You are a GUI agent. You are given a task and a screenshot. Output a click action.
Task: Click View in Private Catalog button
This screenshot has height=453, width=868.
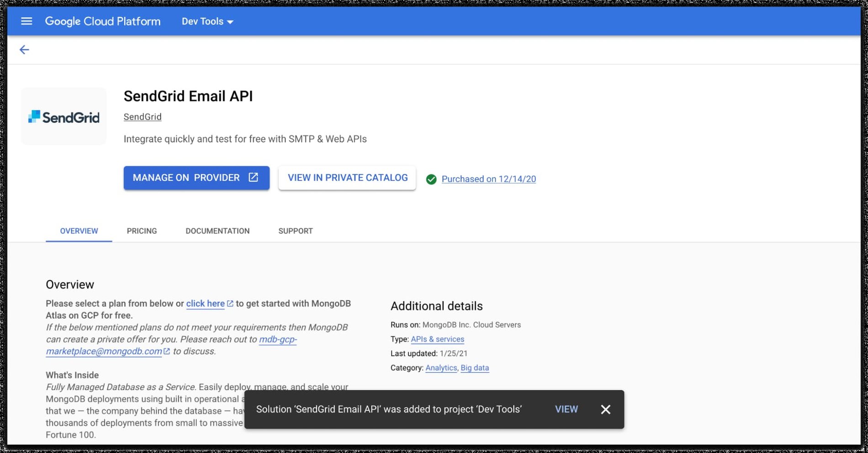[347, 178]
